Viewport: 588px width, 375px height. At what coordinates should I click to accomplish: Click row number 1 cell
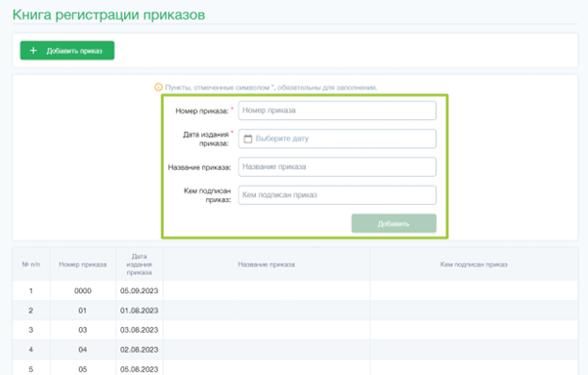[31, 291]
